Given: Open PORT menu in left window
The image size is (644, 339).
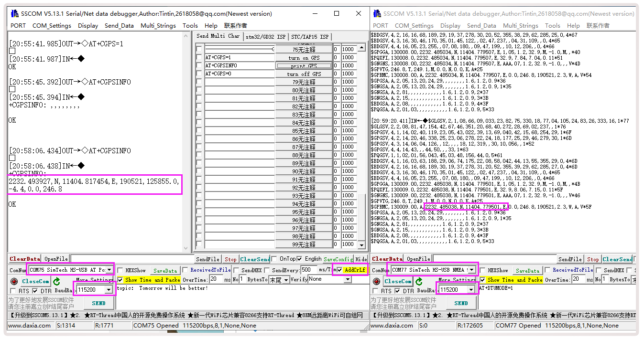Looking at the screenshot, I should (x=18, y=25).
